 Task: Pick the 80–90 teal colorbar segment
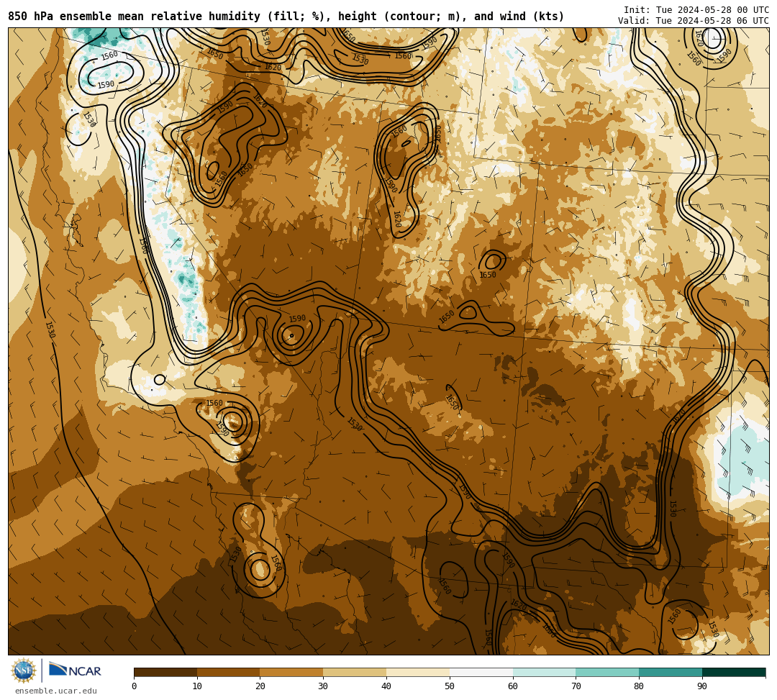pyautogui.click(x=671, y=672)
